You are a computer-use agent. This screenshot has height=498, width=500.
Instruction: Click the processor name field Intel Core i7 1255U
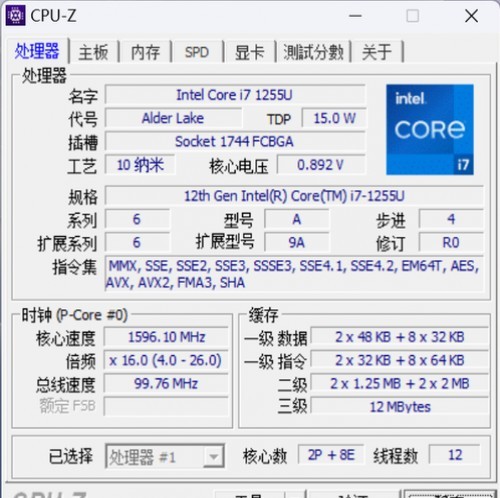click(235, 95)
